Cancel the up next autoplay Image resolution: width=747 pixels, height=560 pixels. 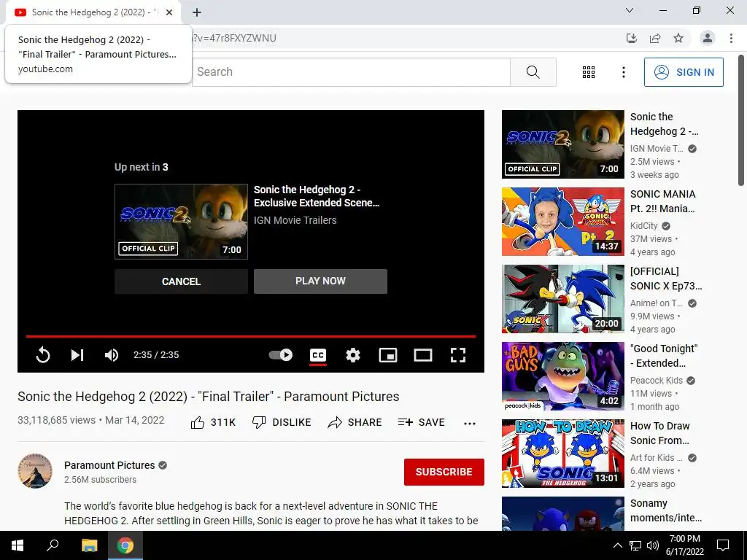click(181, 281)
